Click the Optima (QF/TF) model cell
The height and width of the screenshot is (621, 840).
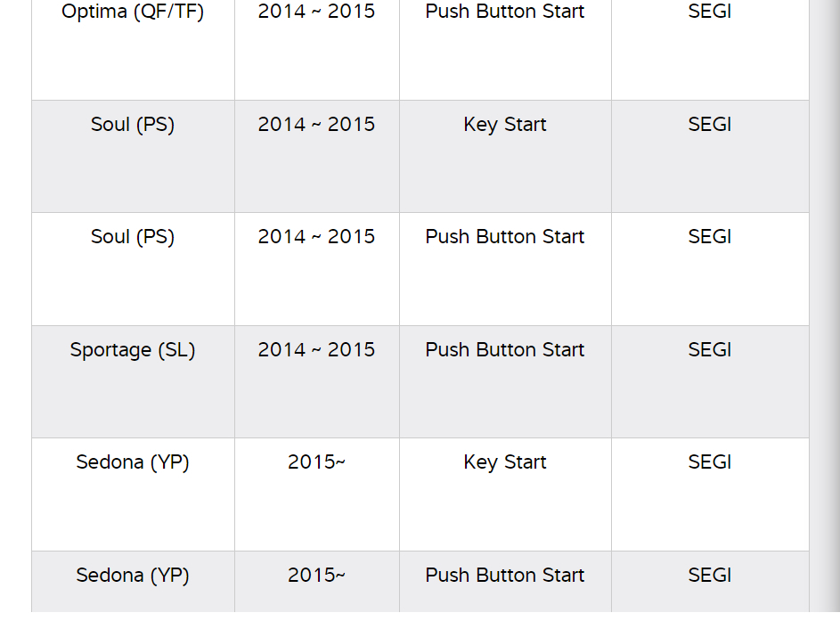click(133, 12)
